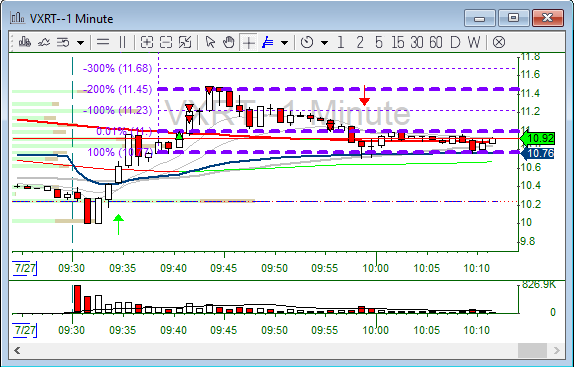Expand the time frame dropdown arrow
The height and width of the screenshot is (367, 574).
[324, 43]
